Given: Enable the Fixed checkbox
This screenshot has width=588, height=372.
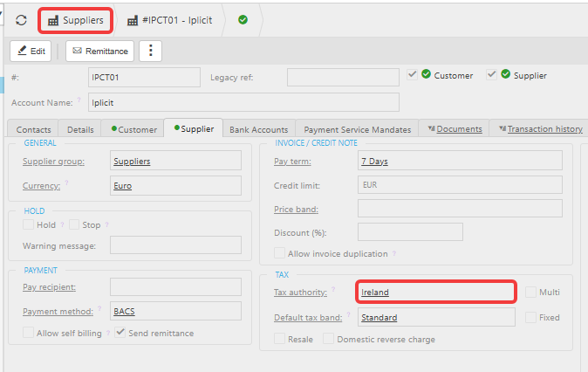Looking at the screenshot, I should (x=530, y=317).
